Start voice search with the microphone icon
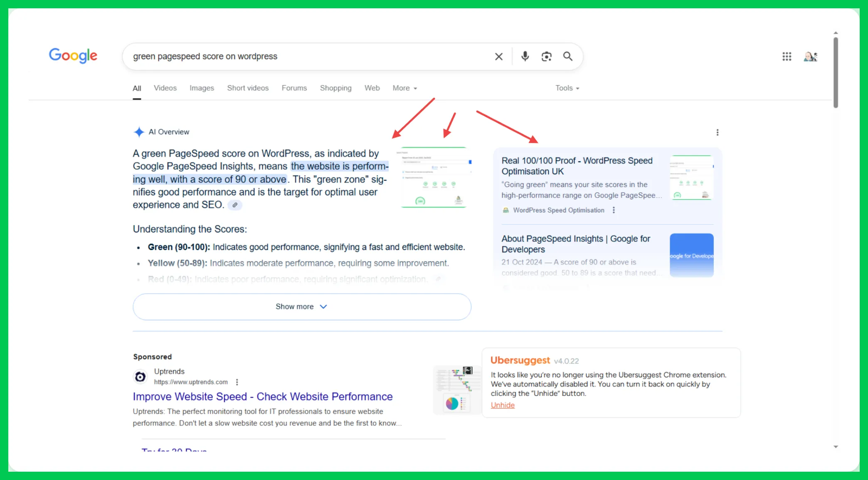Screen dimensions: 868x480 (525, 56)
